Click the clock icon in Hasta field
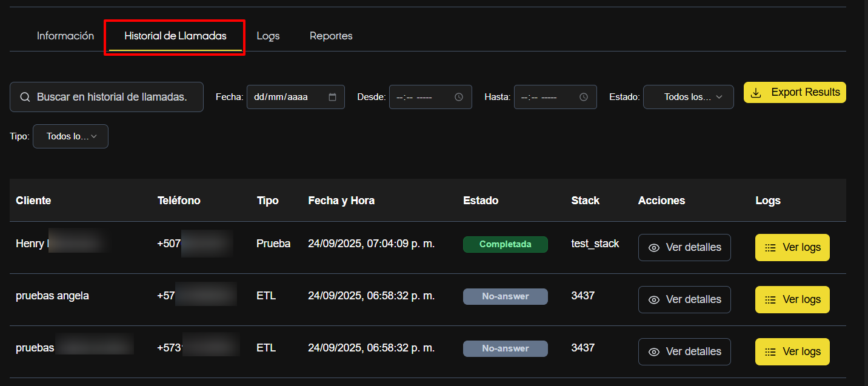868x386 pixels. (x=584, y=97)
